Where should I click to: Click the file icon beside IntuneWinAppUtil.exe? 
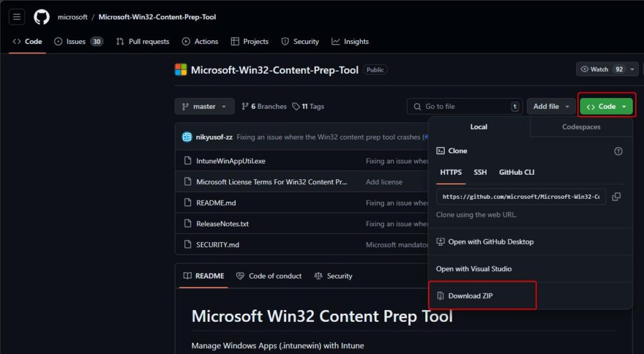point(187,160)
